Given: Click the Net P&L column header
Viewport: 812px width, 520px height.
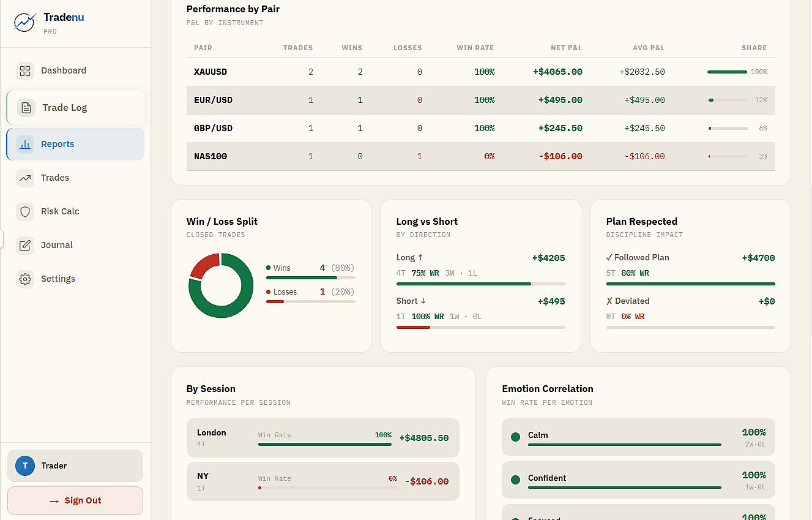Looking at the screenshot, I should tap(566, 48).
